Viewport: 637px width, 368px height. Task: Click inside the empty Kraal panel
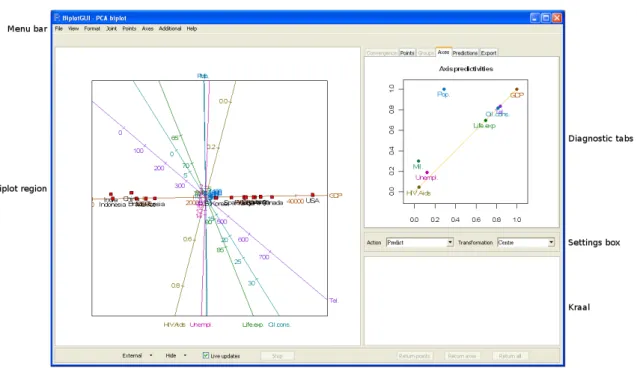[462, 301]
